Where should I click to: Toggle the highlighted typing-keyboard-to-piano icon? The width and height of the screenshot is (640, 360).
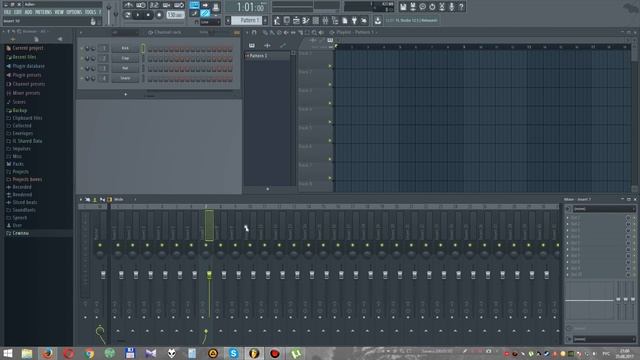194,5
